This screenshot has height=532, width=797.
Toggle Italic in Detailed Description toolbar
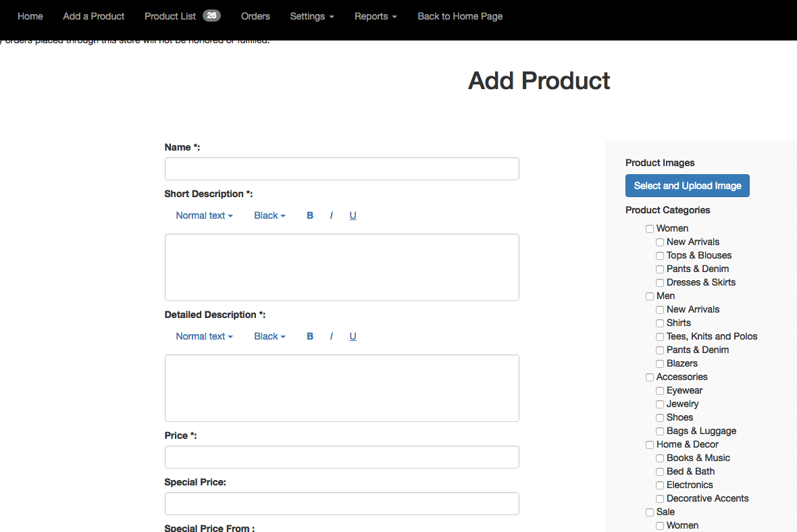[332, 336]
